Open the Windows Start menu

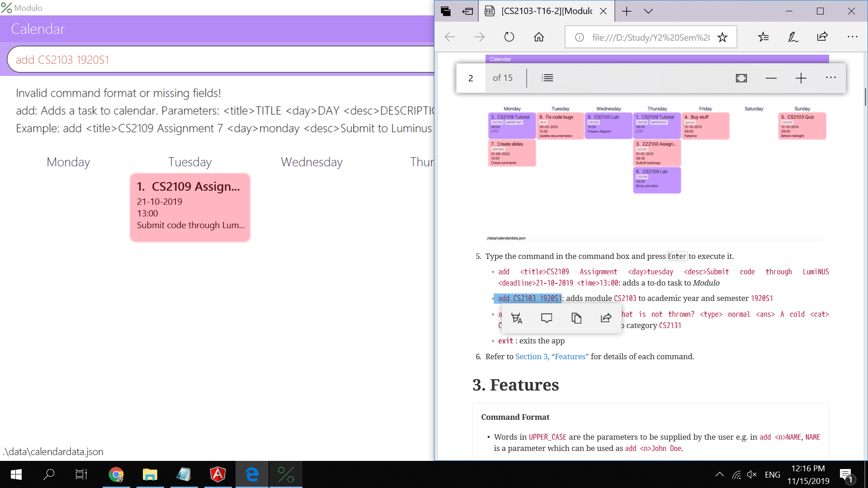pyautogui.click(x=15, y=474)
